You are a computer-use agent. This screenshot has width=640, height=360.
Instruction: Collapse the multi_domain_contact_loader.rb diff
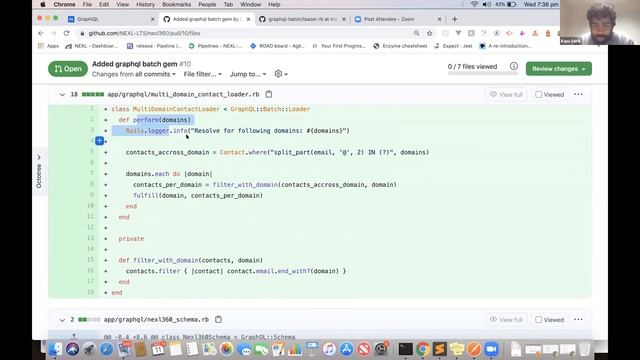tap(62, 94)
